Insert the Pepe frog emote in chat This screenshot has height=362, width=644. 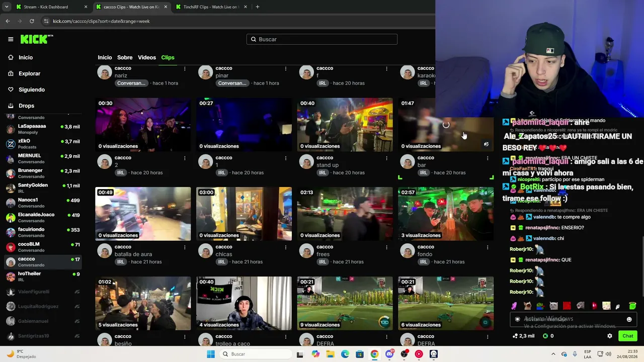click(x=540, y=306)
